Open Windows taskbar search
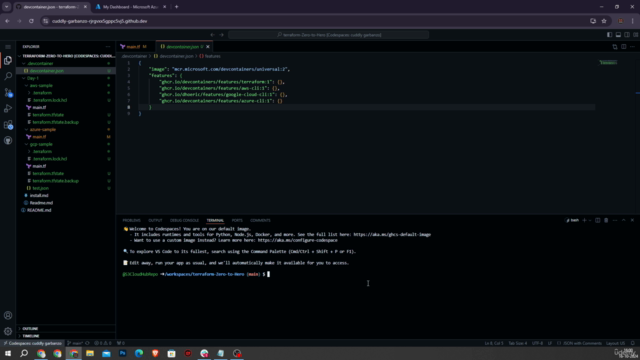 pos(24,353)
